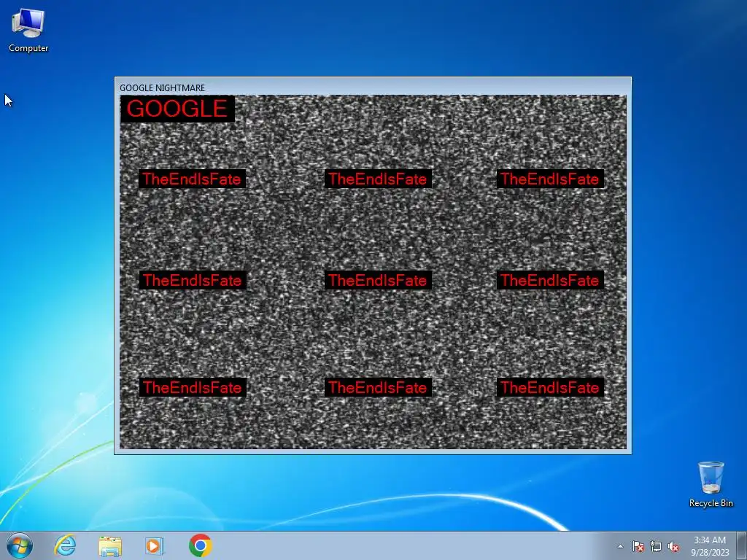
Task: Select the Recycle Bin desktop icon
Action: (711, 484)
